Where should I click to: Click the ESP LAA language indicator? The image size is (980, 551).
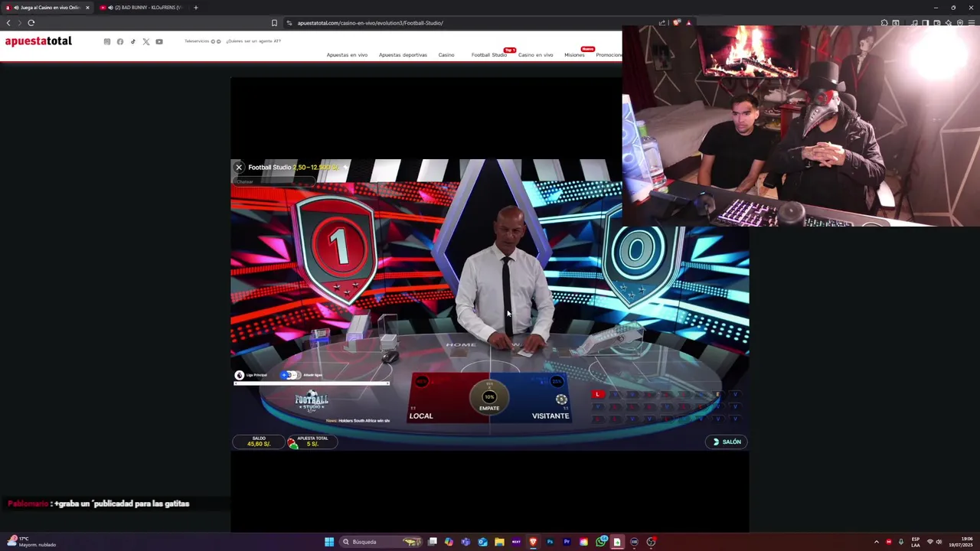(916, 542)
